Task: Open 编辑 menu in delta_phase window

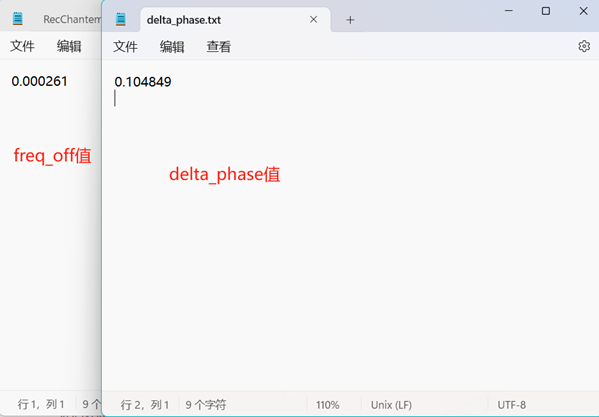Action: coord(172,47)
